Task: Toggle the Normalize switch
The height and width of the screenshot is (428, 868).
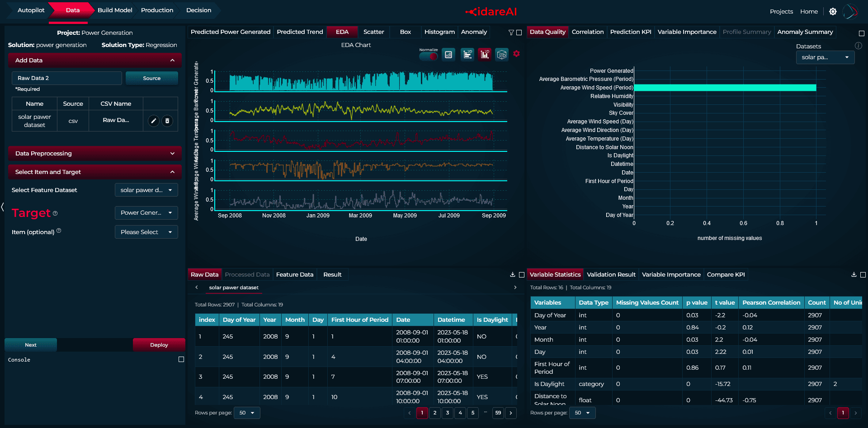Action: [x=429, y=56]
